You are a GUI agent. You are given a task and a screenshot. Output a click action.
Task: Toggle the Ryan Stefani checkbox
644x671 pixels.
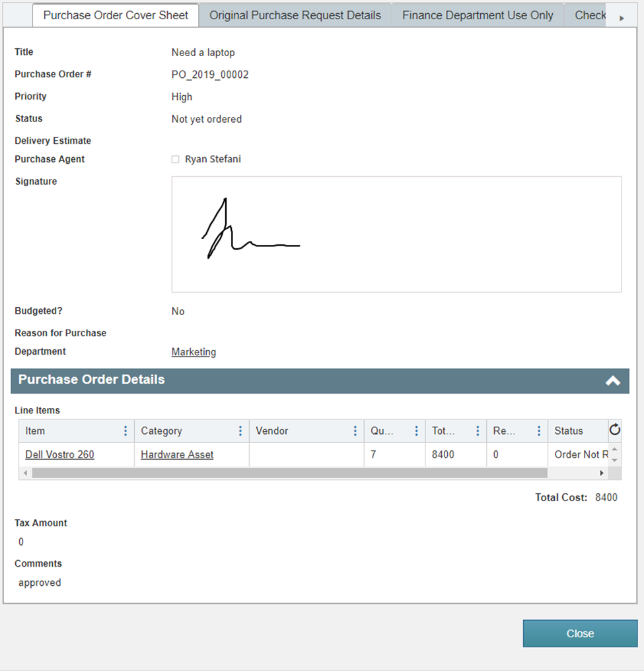(x=176, y=159)
